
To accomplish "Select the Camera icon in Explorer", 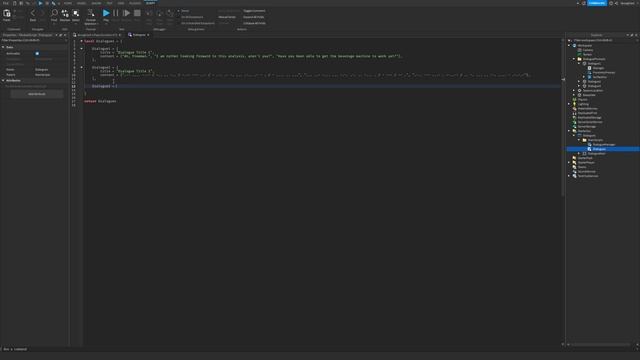I will (579, 50).
